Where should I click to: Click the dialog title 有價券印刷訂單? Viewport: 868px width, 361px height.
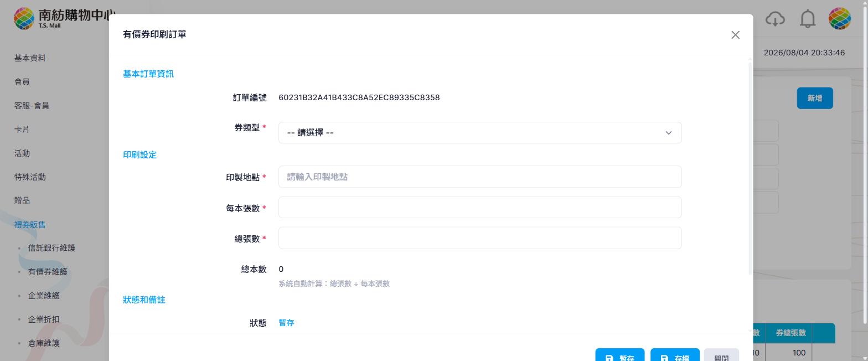pyautogui.click(x=154, y=34)
